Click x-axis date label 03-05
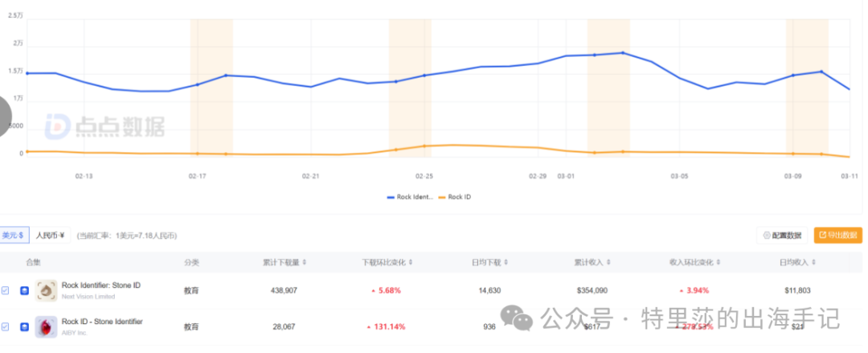Screen dimensions: 868x353 [x=679, y=176]
